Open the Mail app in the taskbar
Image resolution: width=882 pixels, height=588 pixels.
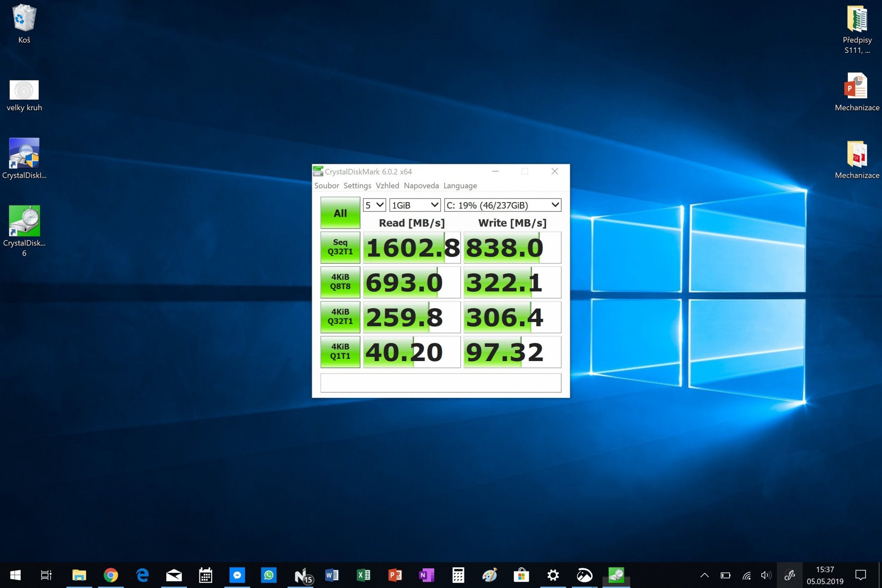click(174, 575)
